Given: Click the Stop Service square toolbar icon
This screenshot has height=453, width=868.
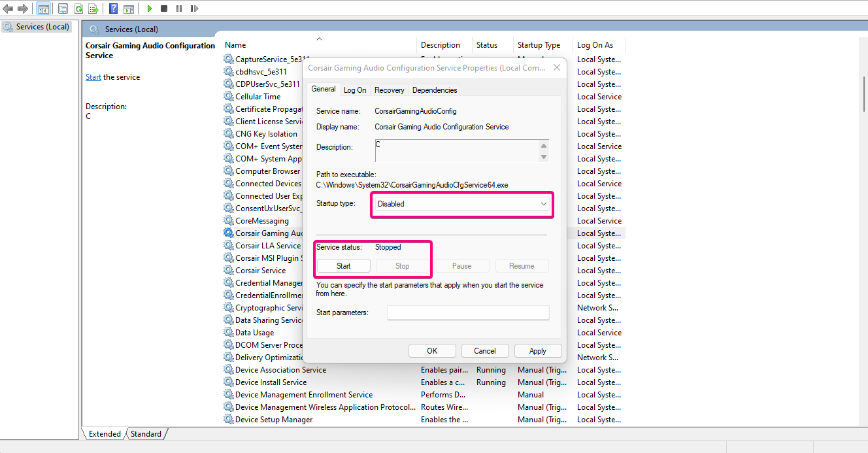Looking at the screenshot, I should click(x=164, y=8).
